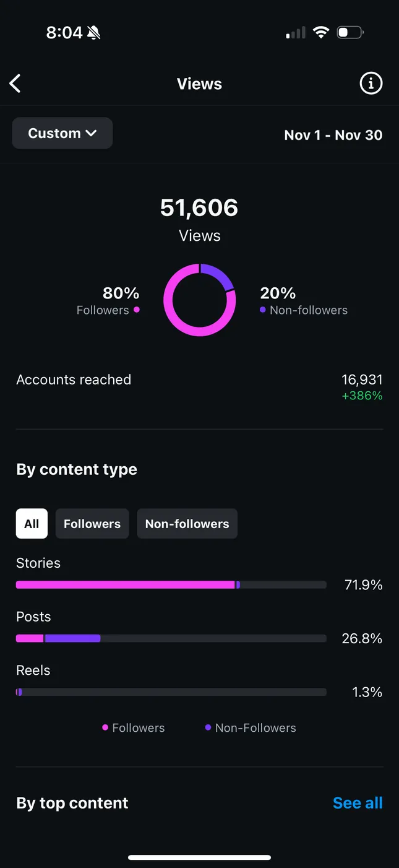Tap the battery indicator icon

point(350,32)
